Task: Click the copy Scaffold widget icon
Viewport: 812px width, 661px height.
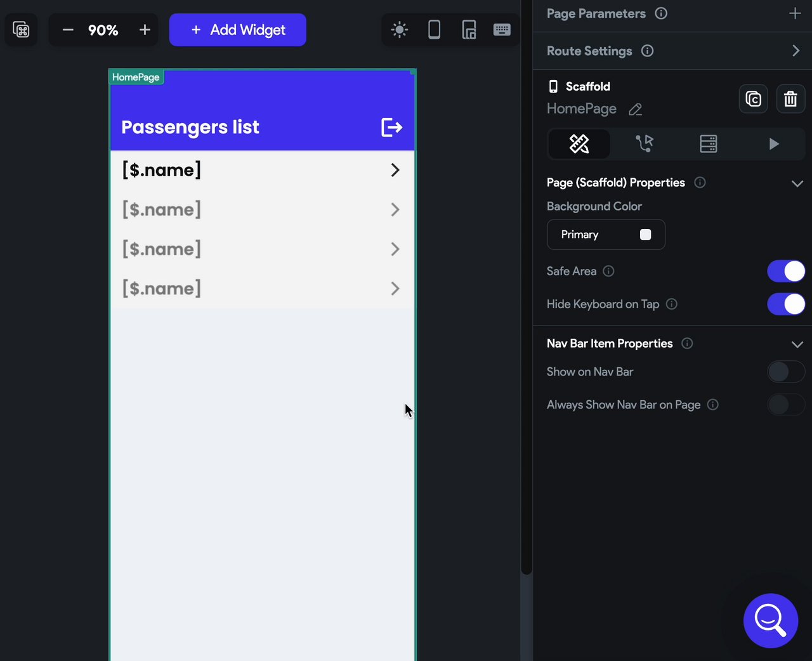Action: pyautogui.click(x=753, y=99)
